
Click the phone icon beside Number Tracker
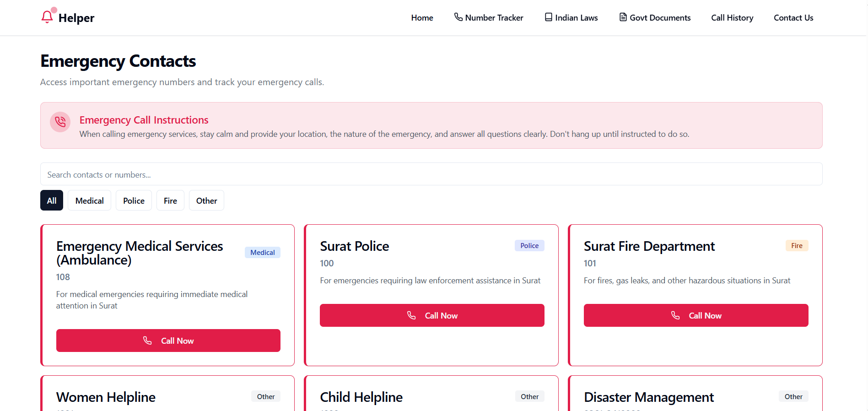point(458,17)
